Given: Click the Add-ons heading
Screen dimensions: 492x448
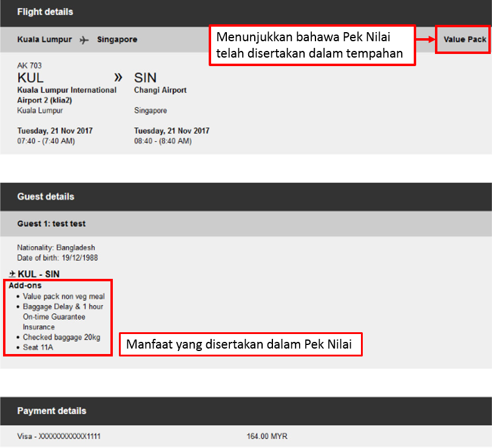Looking at the screenshot, I should pyautogui.click(x=25, y=285).
